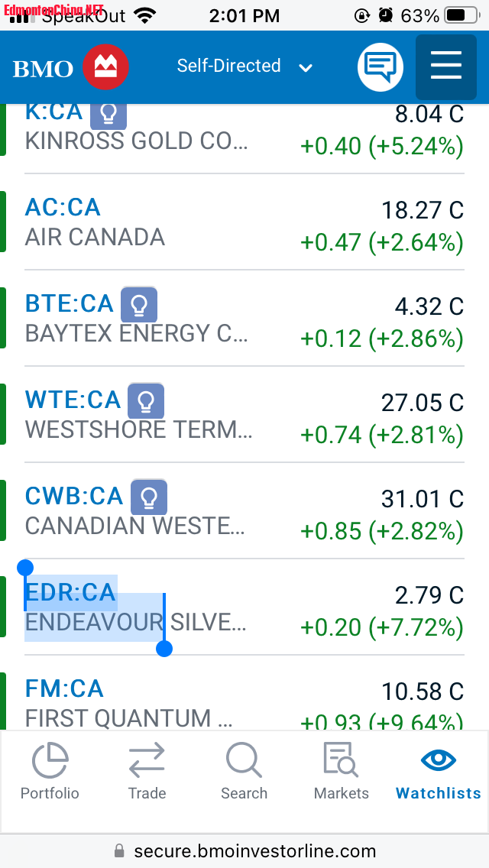Open FM:CA First Quantum entry
The image size is (489, 868).
pyautogui.click(x=244, y=702)
